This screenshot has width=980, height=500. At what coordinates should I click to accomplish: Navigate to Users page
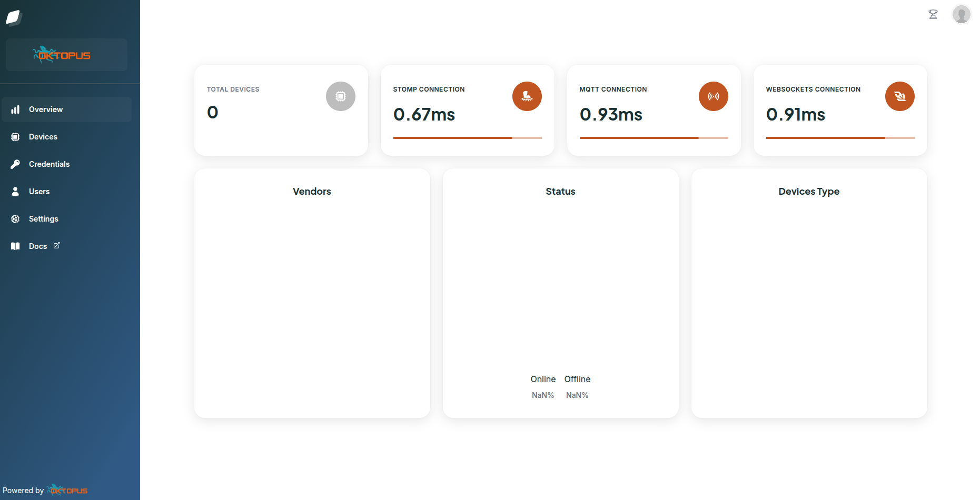(x=66, y=192)
